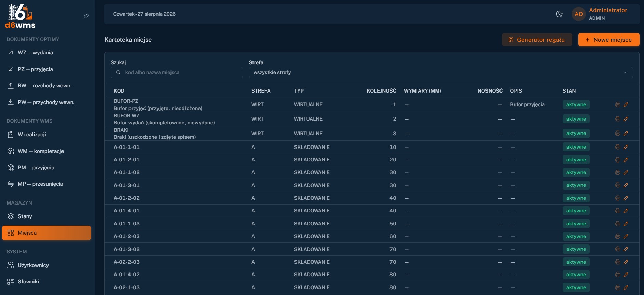The height and width of the screenshot is (295, 644).
Task: Print label for BUFOR-WZ row
Action: [x=618, y=119]
